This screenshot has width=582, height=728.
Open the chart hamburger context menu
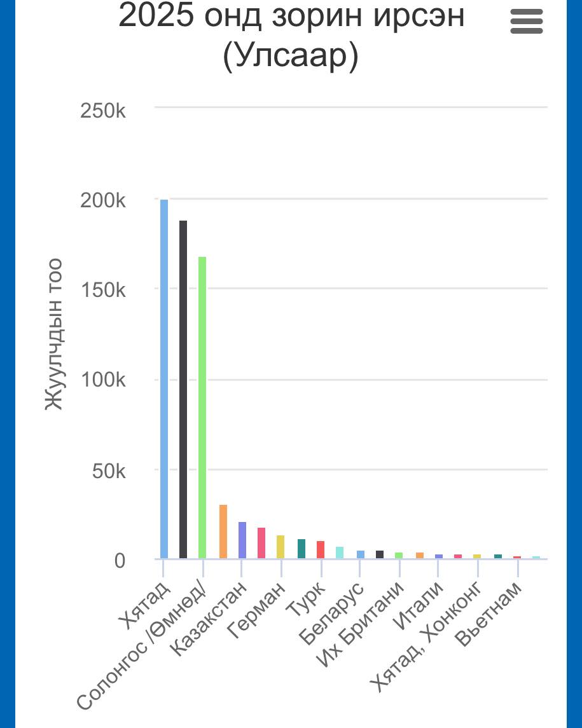(x=526, y=22)
